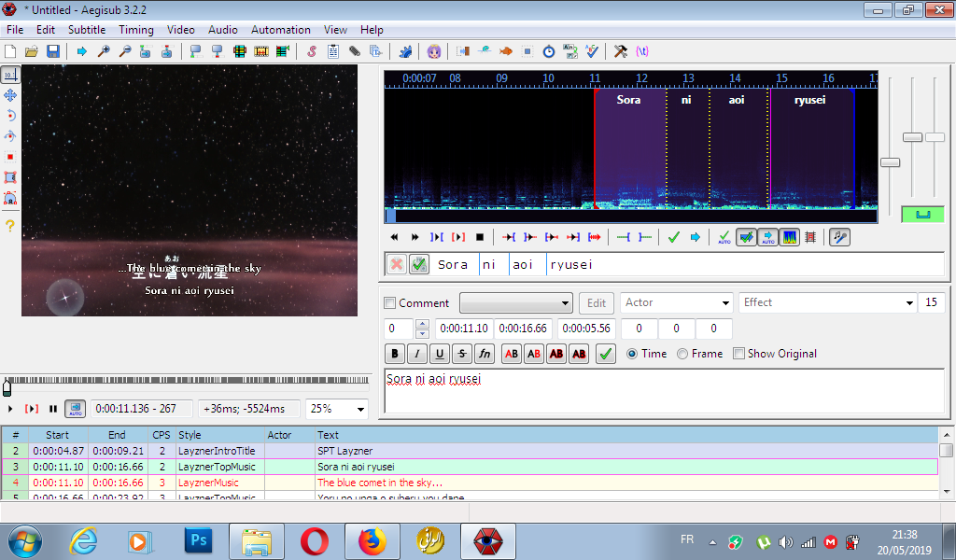Screen dimensions: 956x560
Task: Click the Save subtitles floppy disk icon
Action: click(x=53, y=51)
